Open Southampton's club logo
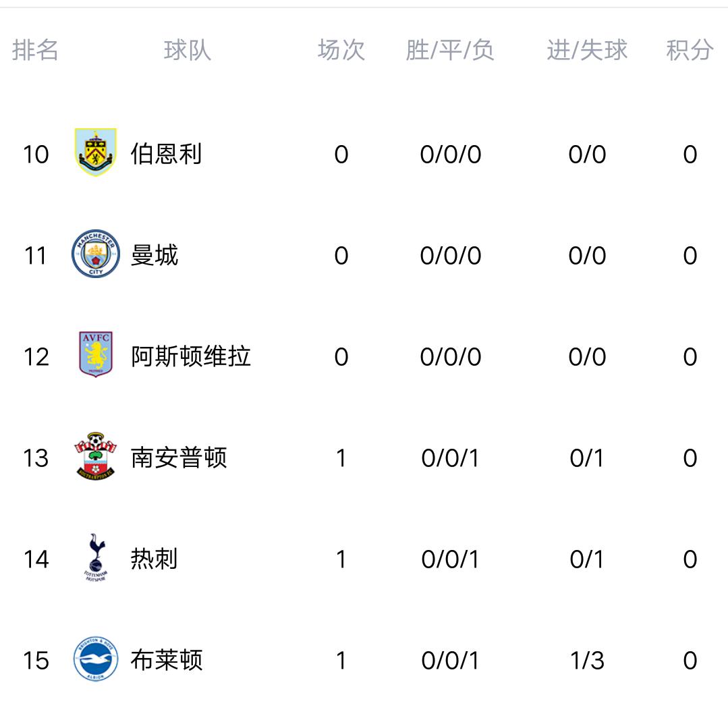Screen dimensions: 728x716 96,458
